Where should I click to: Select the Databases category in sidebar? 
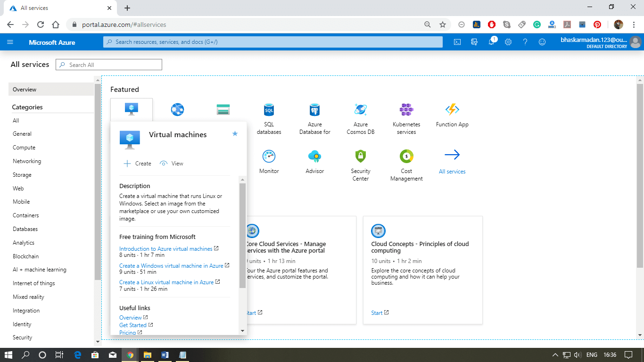pos(25,229)
